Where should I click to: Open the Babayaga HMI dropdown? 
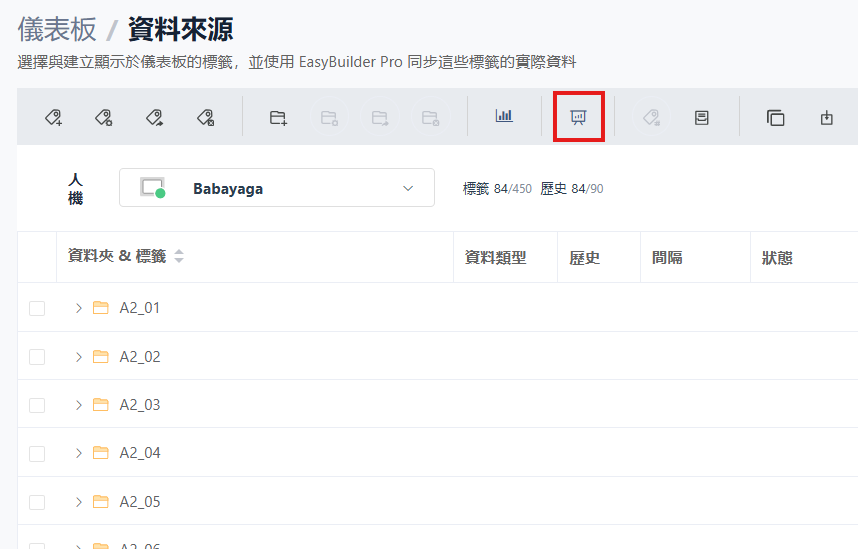tap(276, 188)
